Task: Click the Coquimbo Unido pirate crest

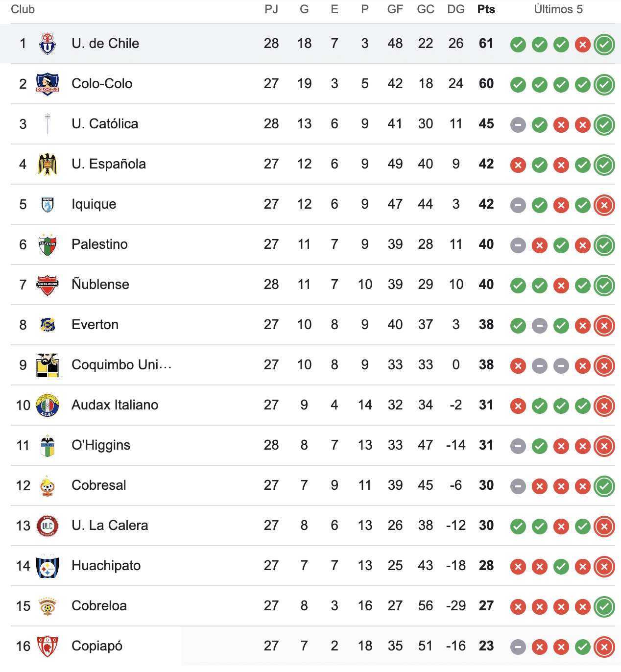Action: (48, 365)
